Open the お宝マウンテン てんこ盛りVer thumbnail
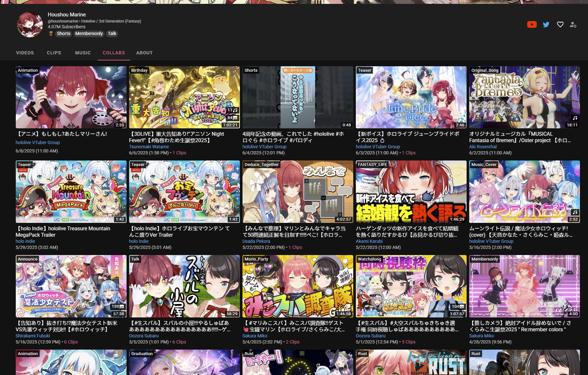The image size is (588, 375). tap(185, 192)
